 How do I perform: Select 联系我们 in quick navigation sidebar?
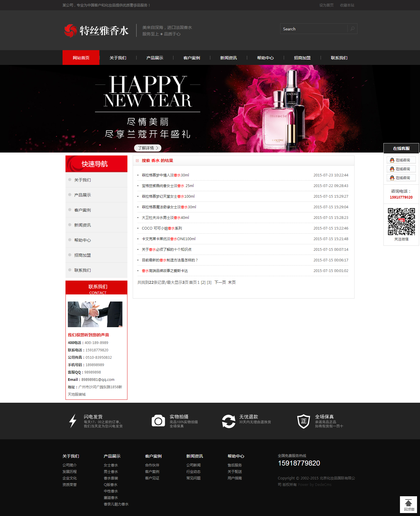tap(96, 270)
